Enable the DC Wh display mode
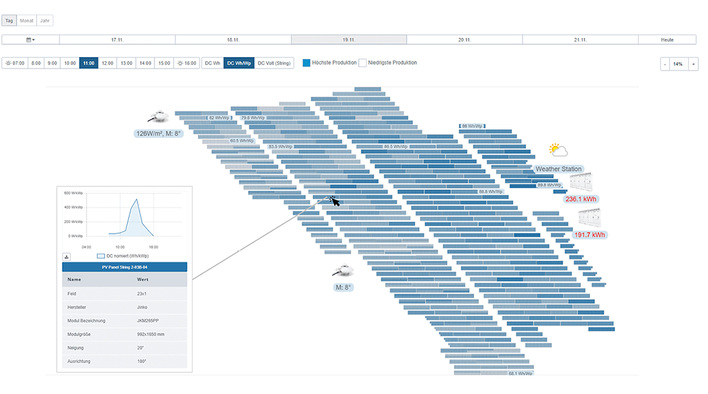The width and height of the screenshot is (708, 394). (212, 63)
